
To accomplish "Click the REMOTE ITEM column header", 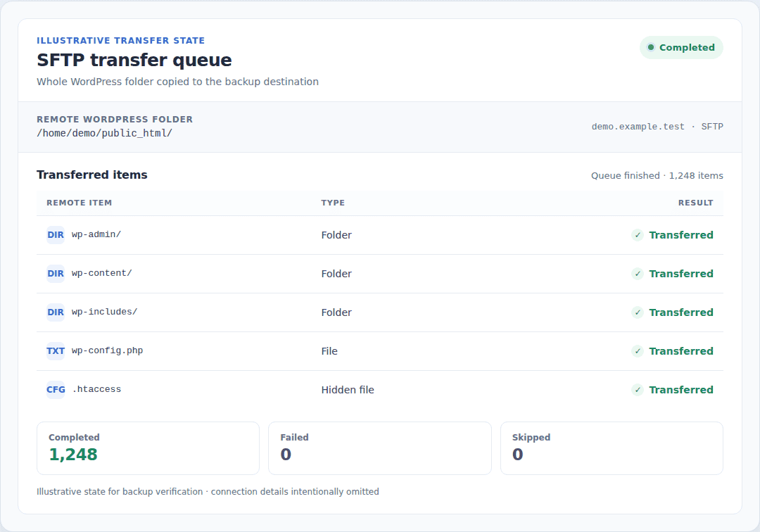I will click(79, 203).
